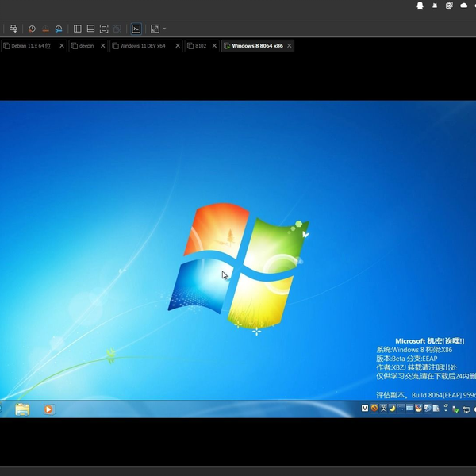This screenshot has height=476, width=476.
Task: Click the crescent moon language bar icon
Action: (392, 409)
